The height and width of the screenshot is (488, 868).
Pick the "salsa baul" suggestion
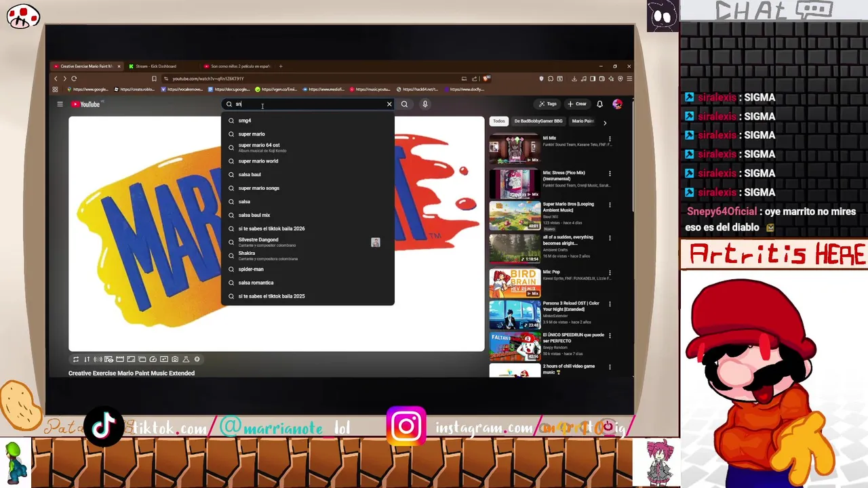click(x=307, y=174)
